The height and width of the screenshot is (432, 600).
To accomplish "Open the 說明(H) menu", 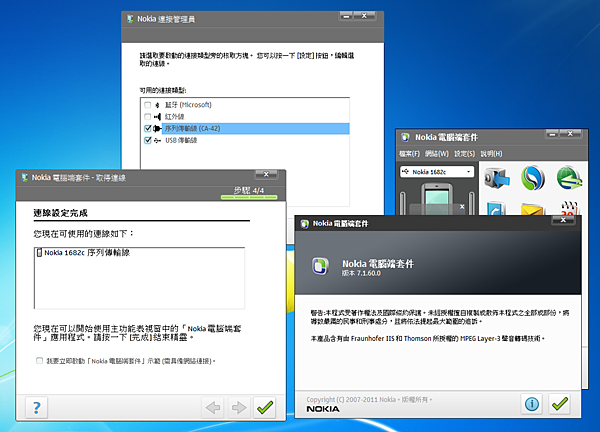I will click(491, 153).
